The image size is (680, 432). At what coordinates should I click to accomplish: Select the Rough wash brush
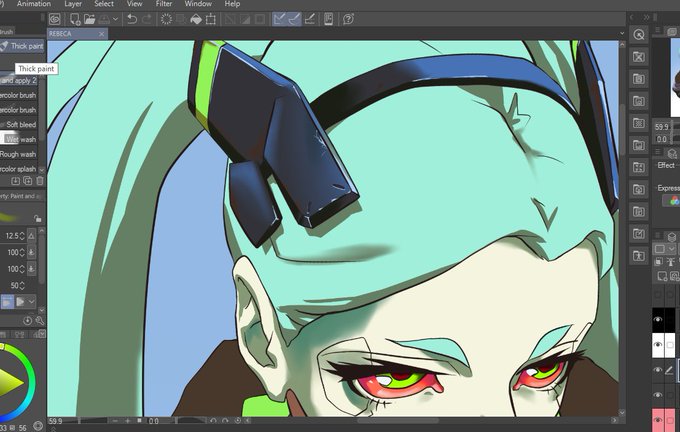20,154
